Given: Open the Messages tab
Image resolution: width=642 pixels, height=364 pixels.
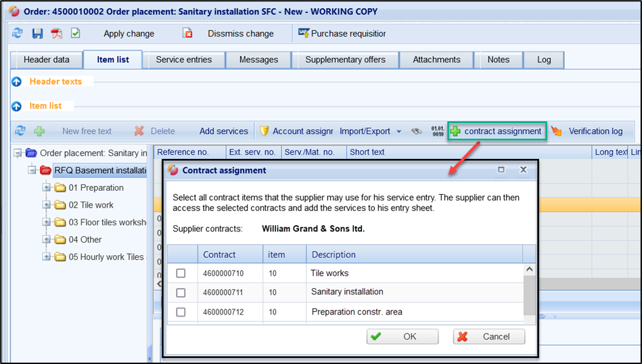Looking at the screenshot, I should [259, 60].
